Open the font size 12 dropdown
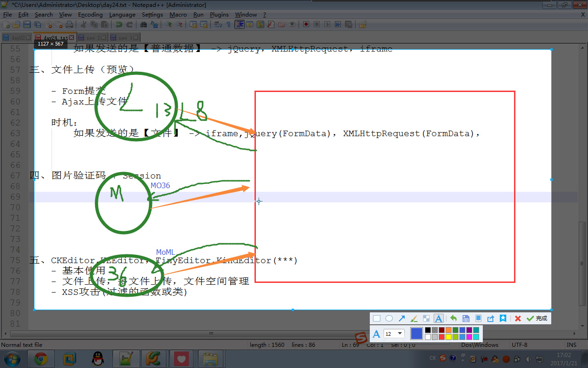588x368 pixels. click(x=399, y=333)
